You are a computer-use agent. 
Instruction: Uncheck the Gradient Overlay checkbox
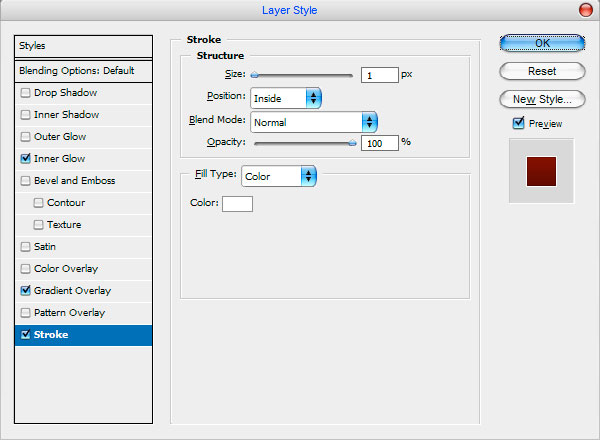pyautogui.click(x=25, y=291)
